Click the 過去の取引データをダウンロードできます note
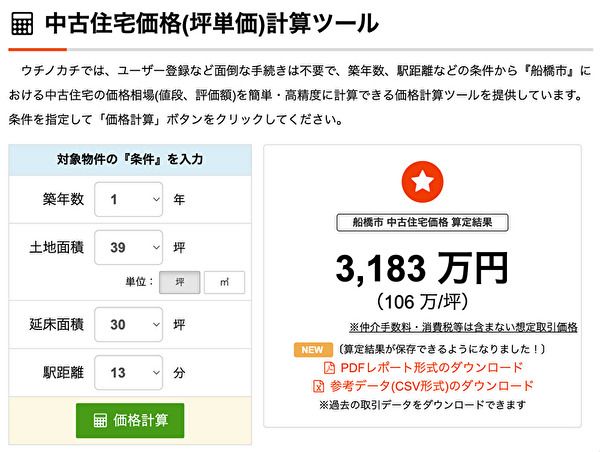Screen dimensions: 600x452 tap(422, 405)
